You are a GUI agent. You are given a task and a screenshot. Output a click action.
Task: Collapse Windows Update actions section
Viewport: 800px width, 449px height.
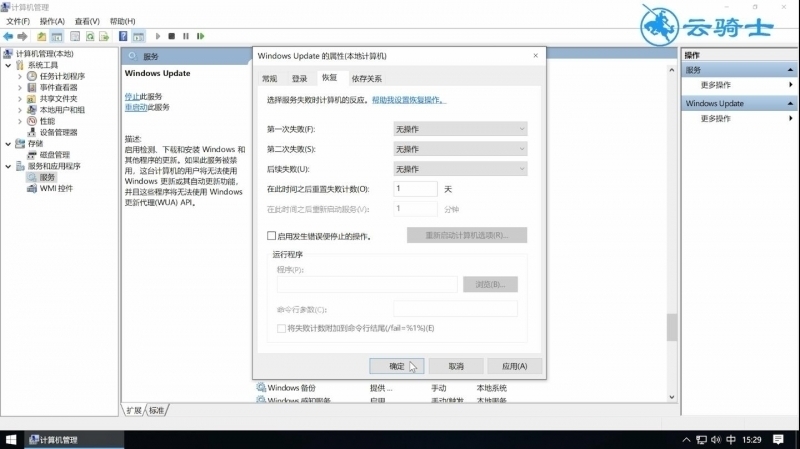[x=790, y=104]
